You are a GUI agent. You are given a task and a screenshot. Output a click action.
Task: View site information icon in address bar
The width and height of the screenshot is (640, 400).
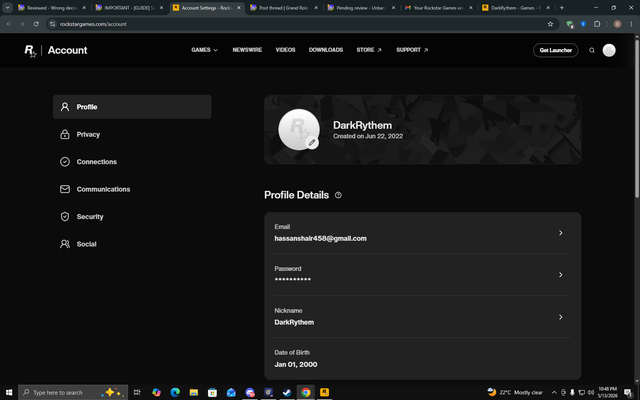[x=52, y=24]
